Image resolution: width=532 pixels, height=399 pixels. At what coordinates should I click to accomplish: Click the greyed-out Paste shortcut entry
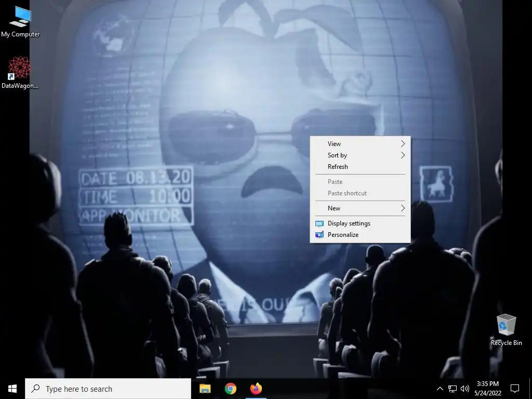pyautogui.click(x=361, y=193)
